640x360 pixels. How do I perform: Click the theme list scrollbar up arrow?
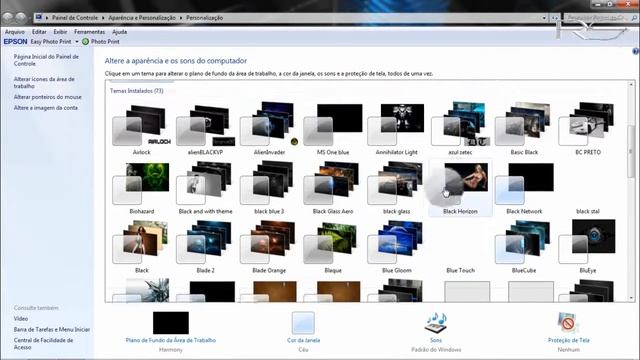[631, 84]
